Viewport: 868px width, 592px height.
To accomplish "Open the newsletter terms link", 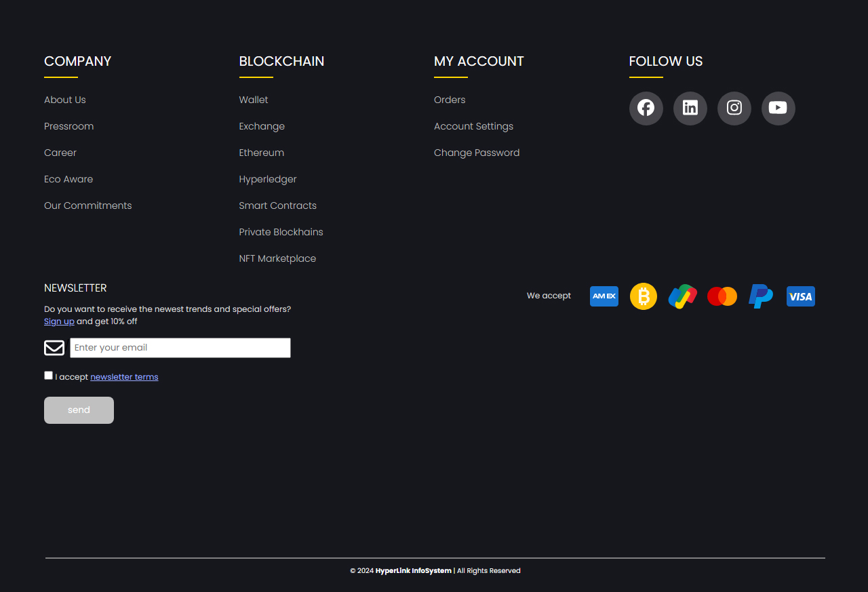I will coord(124,377).
